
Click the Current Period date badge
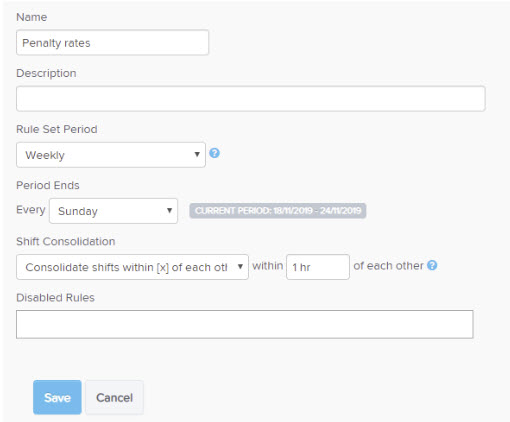point(278,211)
